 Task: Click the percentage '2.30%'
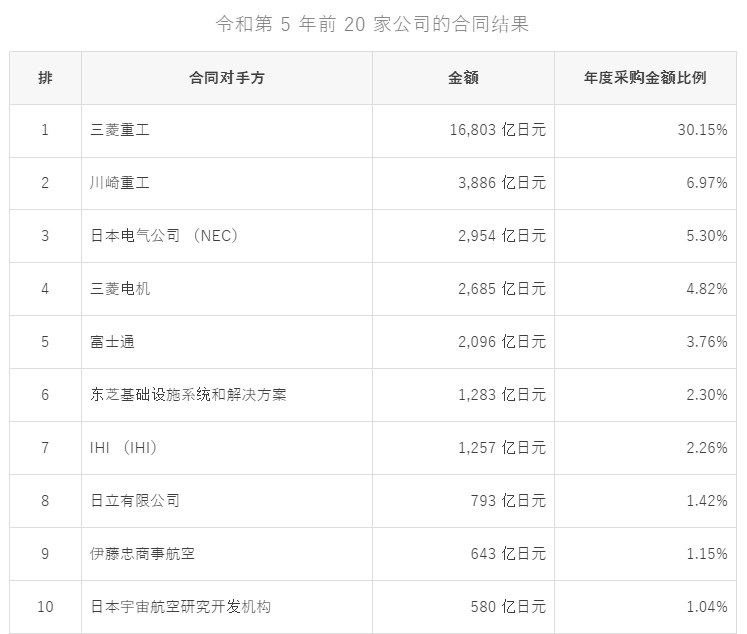pyautogui.click(x=707, y=395)
